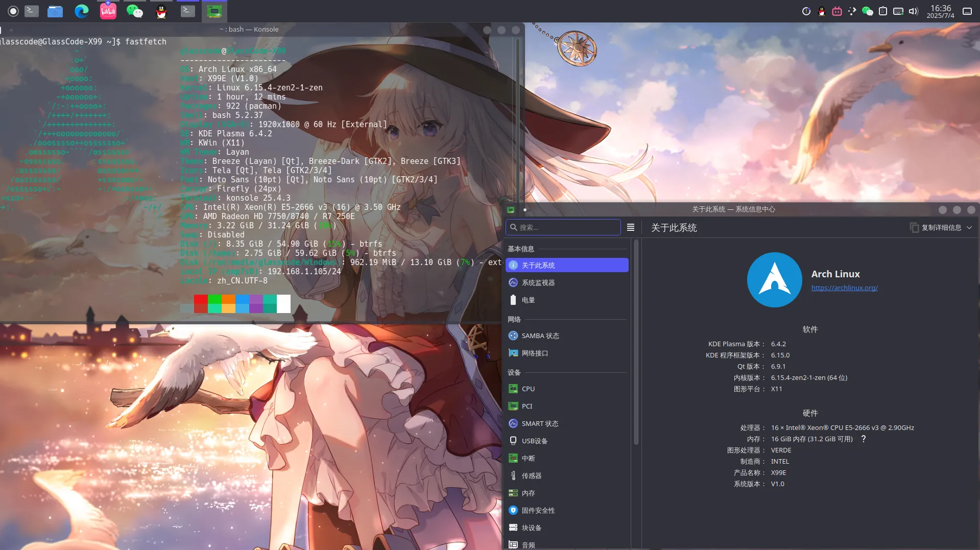The image size is (980, 550).
Task: Open the PCI page in the sidebar
Action: click(567, 406)
